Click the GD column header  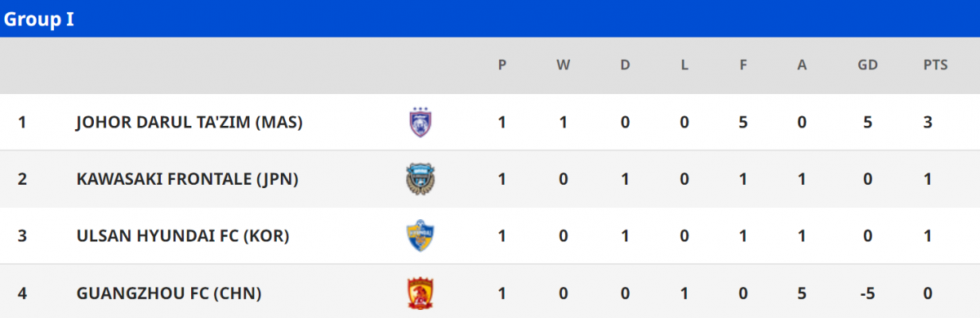coord(867,65)
